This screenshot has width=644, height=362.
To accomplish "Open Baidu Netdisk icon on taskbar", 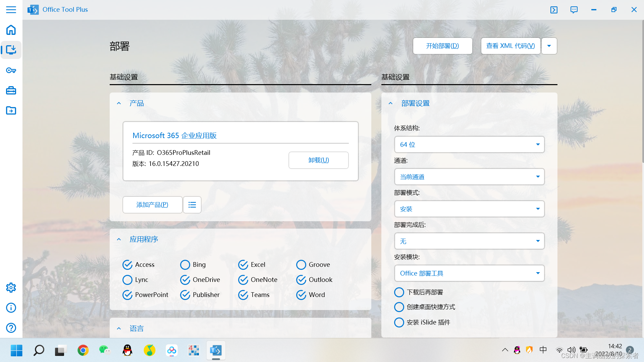I will click(171, 351).
